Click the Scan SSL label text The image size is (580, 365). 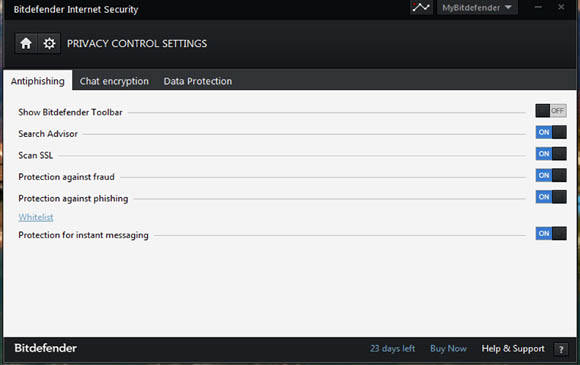coord(36,155)
